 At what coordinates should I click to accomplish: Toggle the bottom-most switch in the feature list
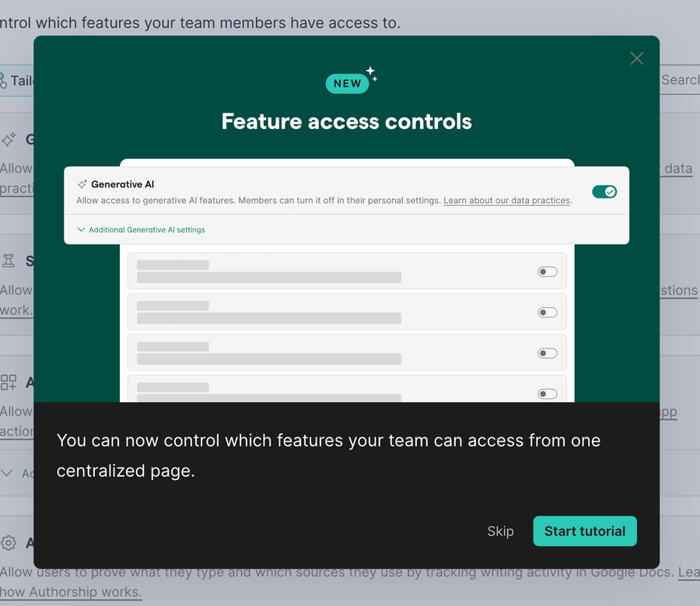tap(547, 393)
